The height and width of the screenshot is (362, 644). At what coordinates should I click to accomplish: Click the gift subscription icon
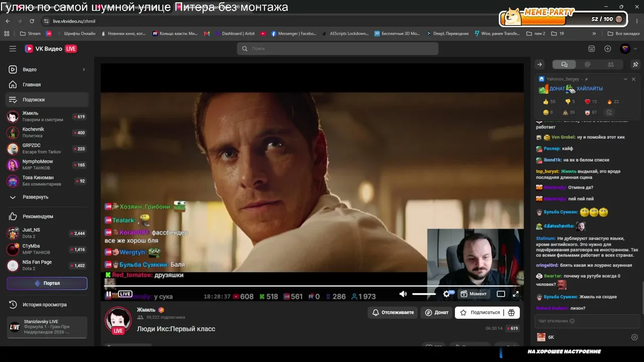[x=512, y=313]
